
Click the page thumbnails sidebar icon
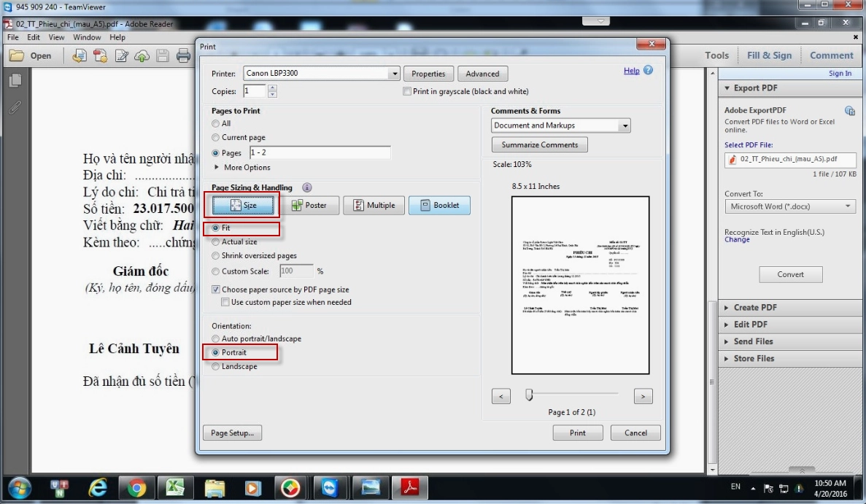pos(15,81)
